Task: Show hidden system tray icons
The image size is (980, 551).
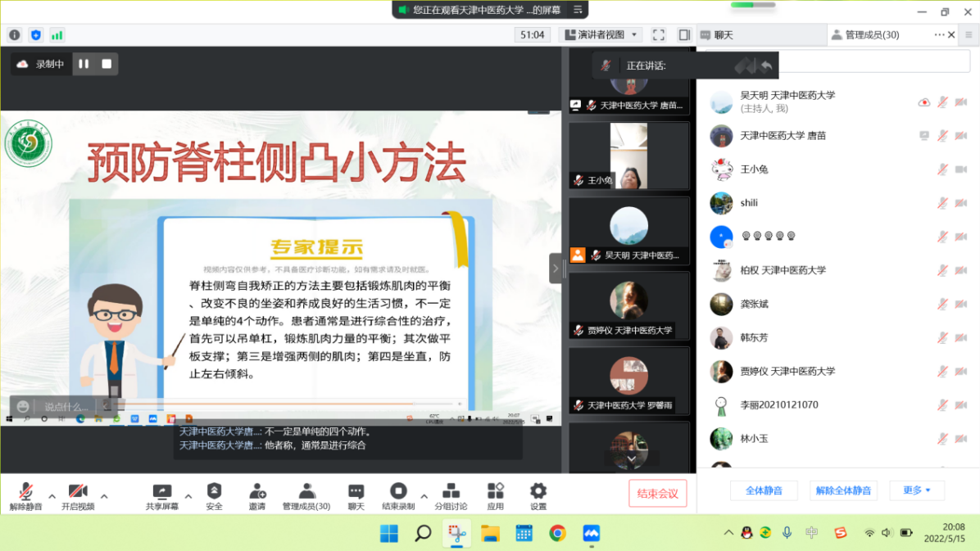Action: [728, 533]
